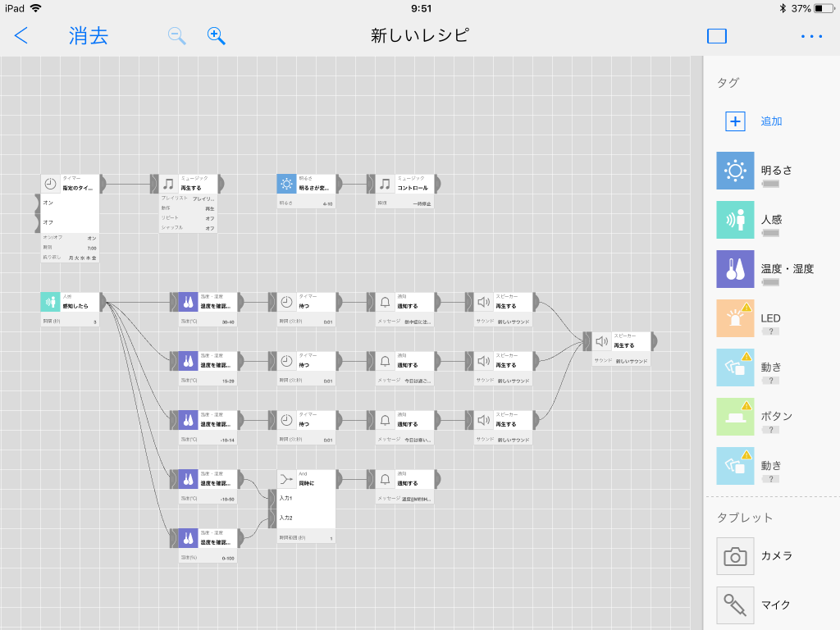The width and height of the screenshot is (840, 630).
Task: Click the thermometer icon on the 15-29 temperature block
Action: point(188,361)
